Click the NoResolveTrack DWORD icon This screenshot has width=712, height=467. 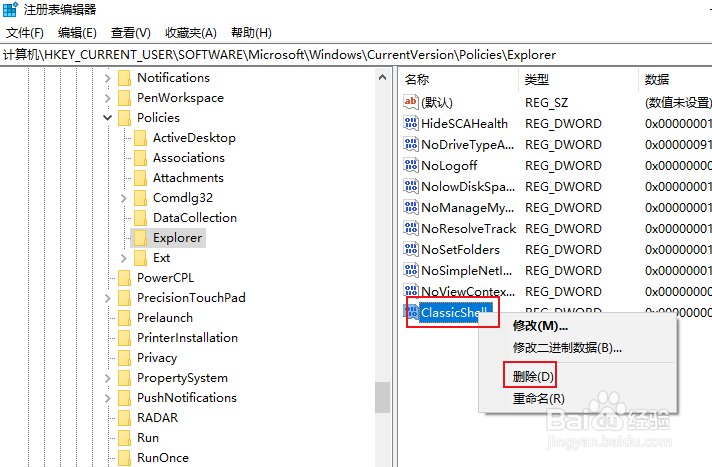(410, 228)
